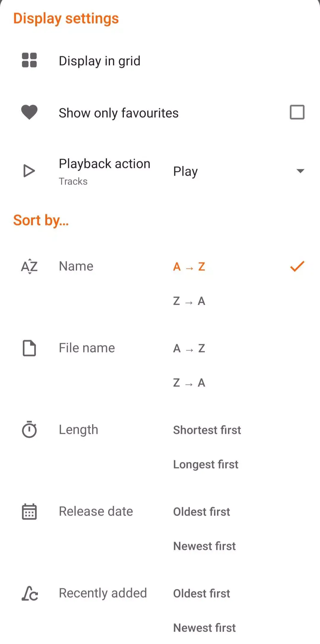Click the music note icon beside Recently added

pyautogui.click(x=29, y=593)
